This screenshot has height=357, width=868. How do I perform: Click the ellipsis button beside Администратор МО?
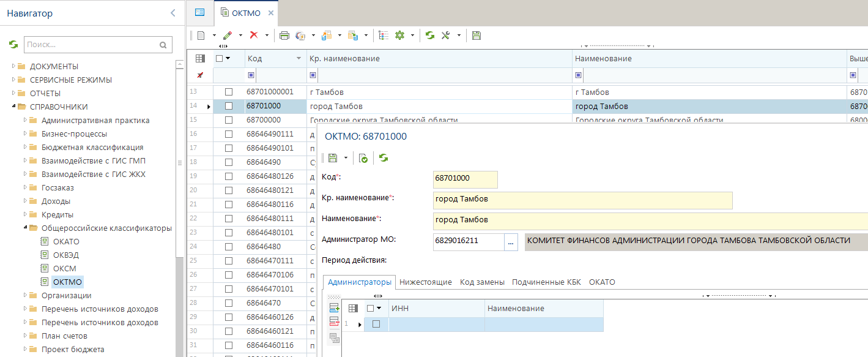(x=511, y=242)
